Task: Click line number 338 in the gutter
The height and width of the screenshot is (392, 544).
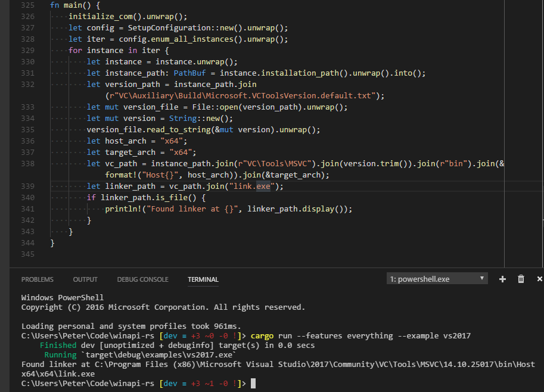Action: click(28, 164)
